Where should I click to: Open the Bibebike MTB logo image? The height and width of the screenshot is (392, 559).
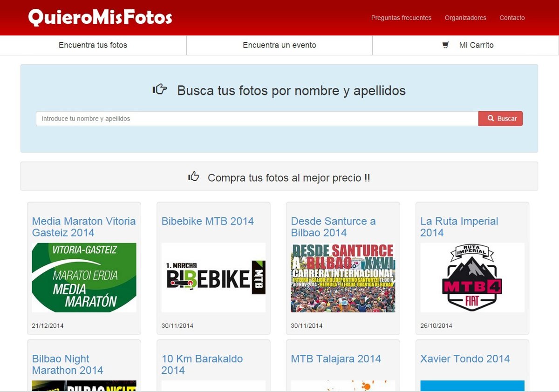[x=213, y=277]
